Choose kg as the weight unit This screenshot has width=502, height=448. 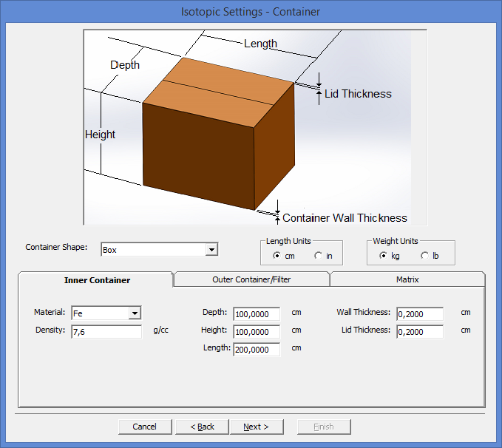[x=383, y=256]
